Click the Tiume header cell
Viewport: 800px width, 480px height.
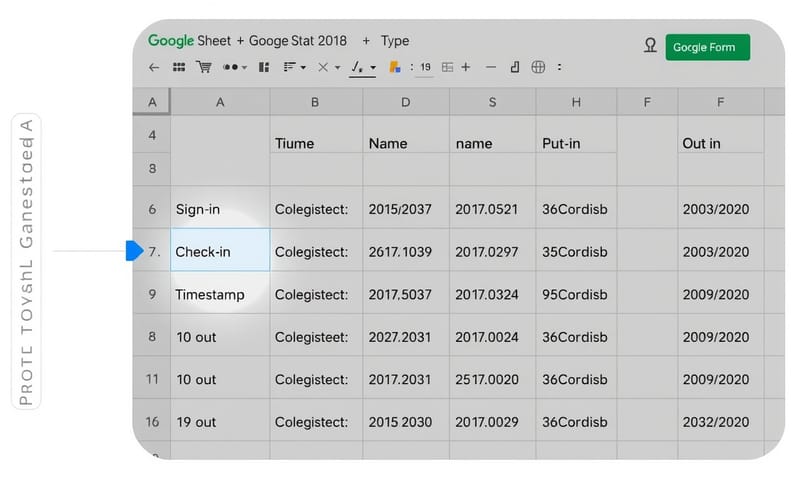316,135
